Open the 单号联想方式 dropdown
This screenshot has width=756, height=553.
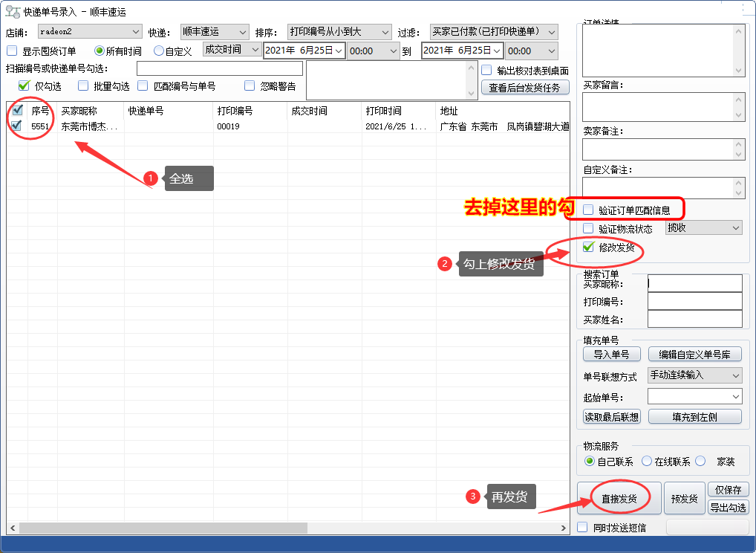point(694,375)
